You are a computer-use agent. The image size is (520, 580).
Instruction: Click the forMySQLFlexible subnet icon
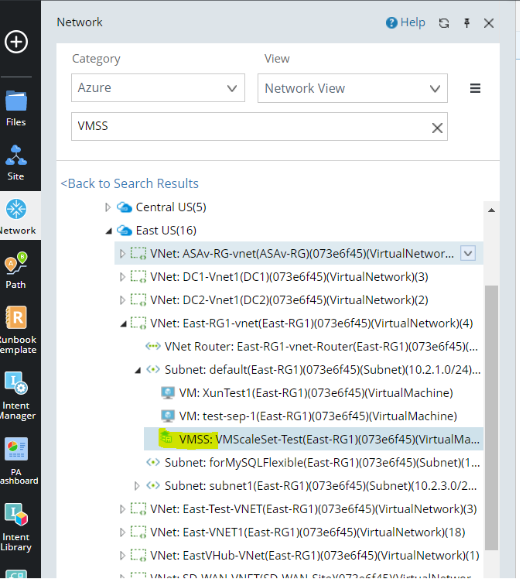pyautogui.click(x=153, y=462)
